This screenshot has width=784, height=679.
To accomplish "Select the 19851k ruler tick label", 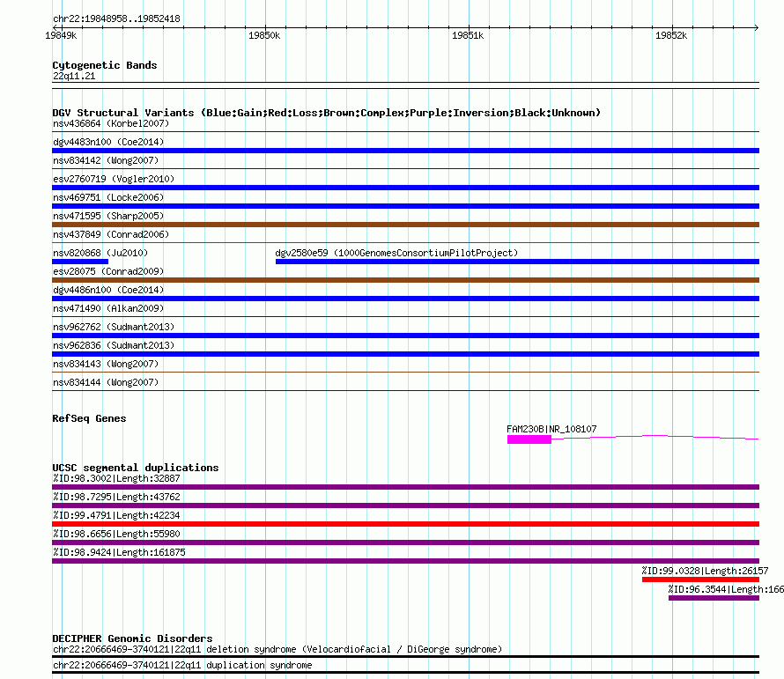I will pos(468,35).
